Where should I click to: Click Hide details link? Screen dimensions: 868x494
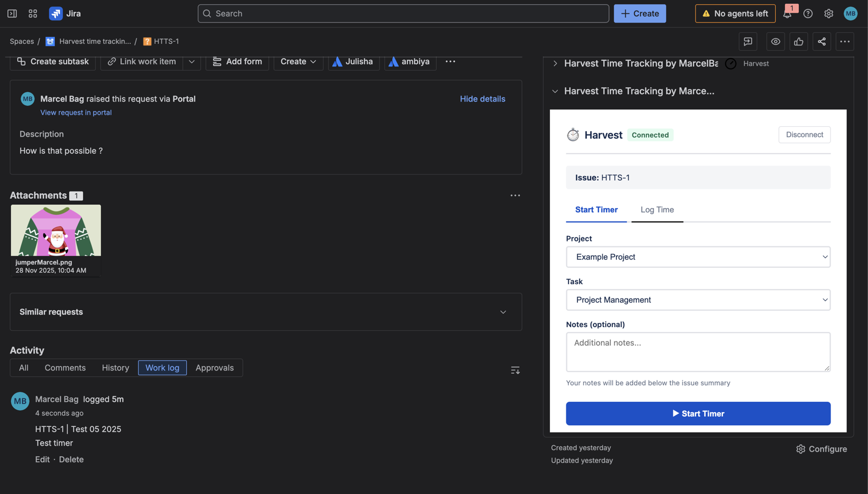tap(482, 99)
